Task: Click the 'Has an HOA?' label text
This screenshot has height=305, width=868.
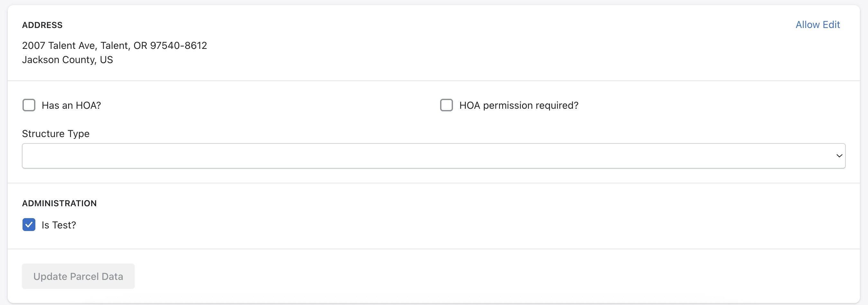Action: (71, 106)
